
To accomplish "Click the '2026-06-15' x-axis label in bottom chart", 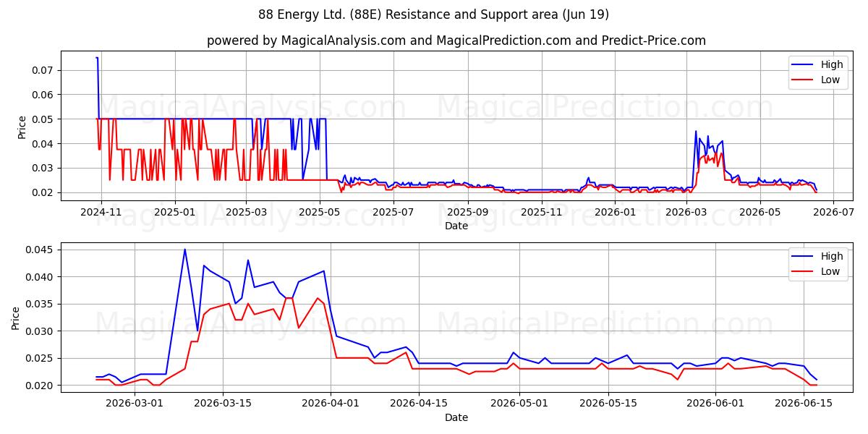I will [x=804, y=404].
